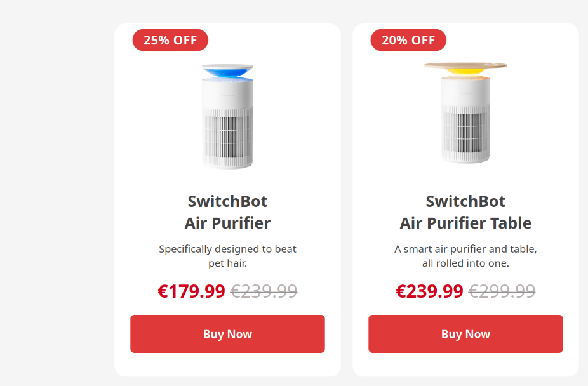Click the wooden tabletop on the purifier table
This screenshot has height=386, width=588.
tap(465, 65)
